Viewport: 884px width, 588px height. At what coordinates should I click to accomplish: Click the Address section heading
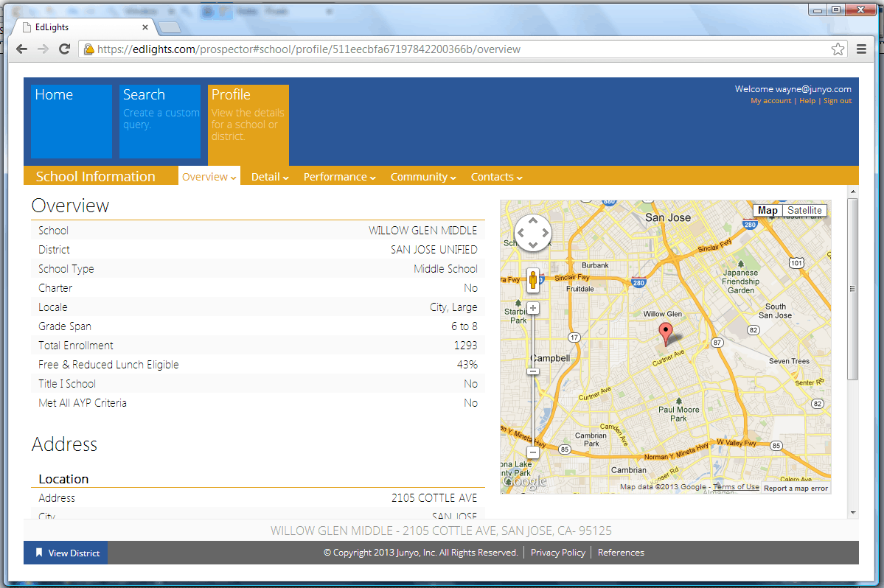(64, 444)
